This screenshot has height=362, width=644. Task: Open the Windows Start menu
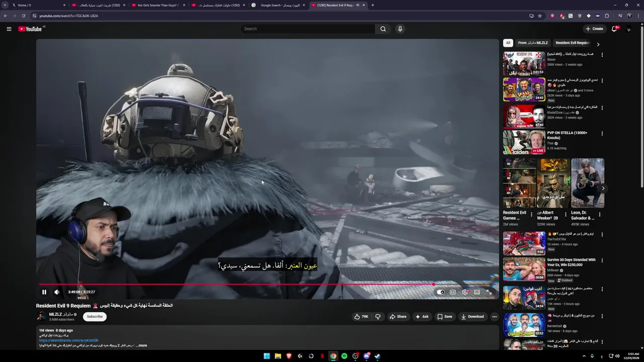pos(267,356)
